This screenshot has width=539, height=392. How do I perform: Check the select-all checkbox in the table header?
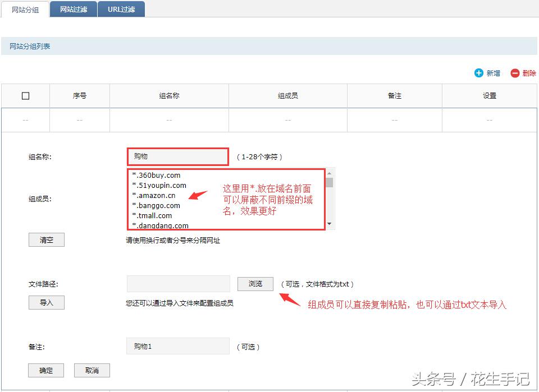25,95
